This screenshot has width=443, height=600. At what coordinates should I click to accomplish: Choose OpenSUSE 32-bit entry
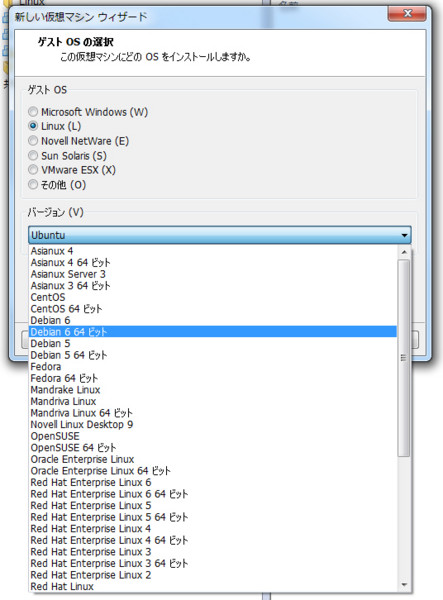click(213, 436)
